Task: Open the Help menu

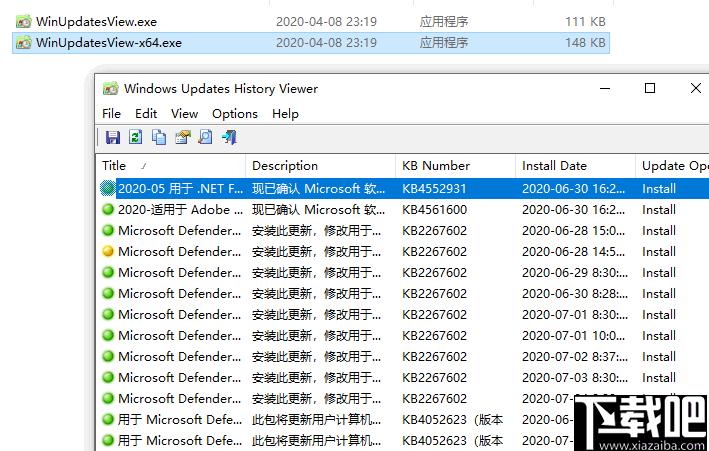Action: 285,114
